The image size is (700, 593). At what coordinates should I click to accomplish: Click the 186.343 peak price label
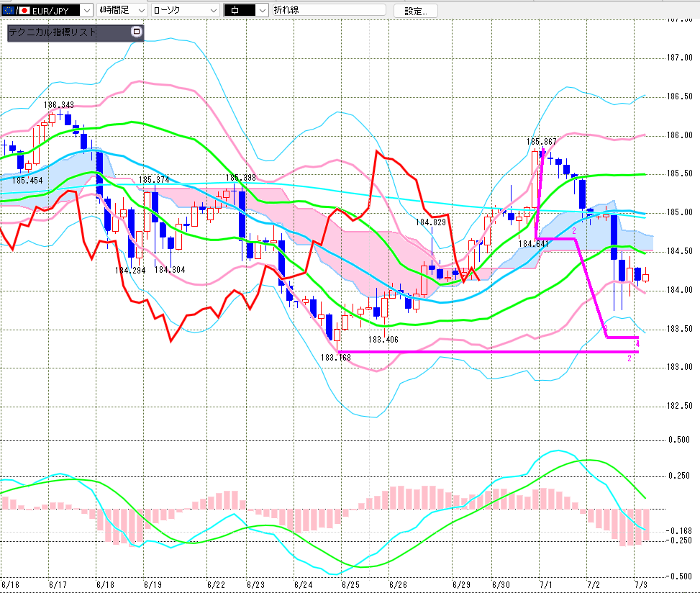(x=59, y=105)
